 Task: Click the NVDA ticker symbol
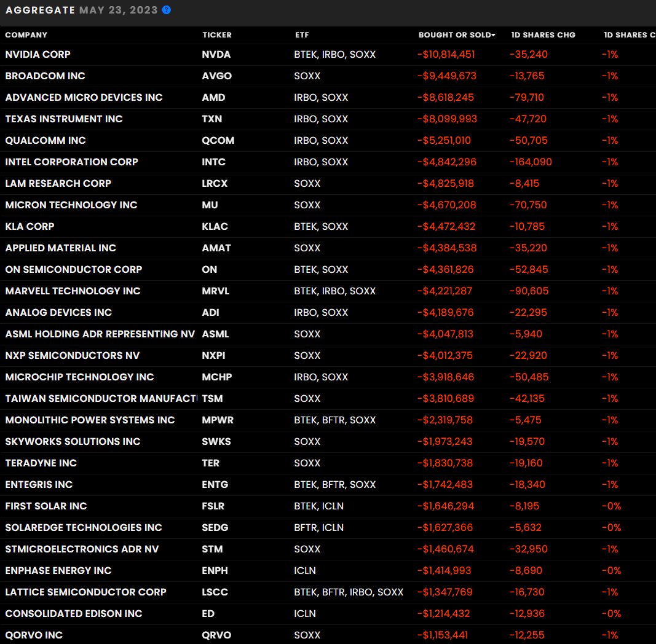(x=216, y=54)
